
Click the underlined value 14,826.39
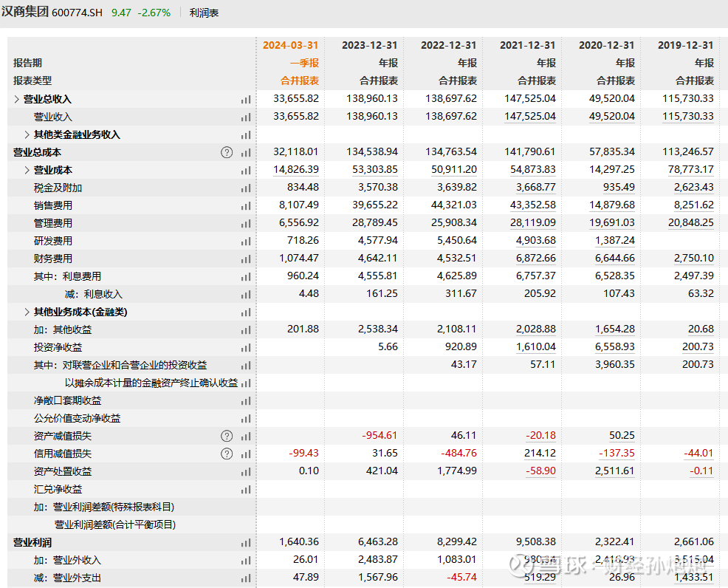pyautogui.click(x=296, y=169)
